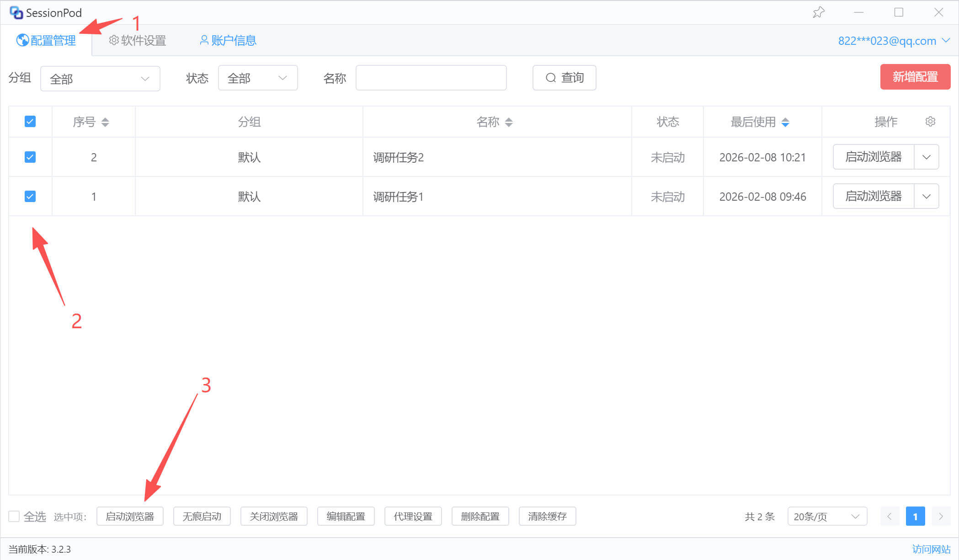The height and width of the screenshot is (560, 959).
Task: Tick the bottom 全选 checkbox
Action: pyautogui.click(x=14, y=517)
